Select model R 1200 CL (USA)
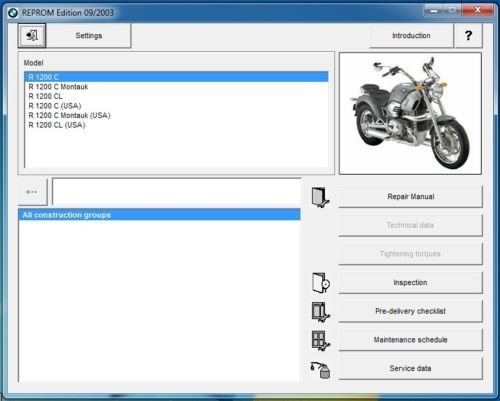Screen dimensions: 500x401 (176, 125)
